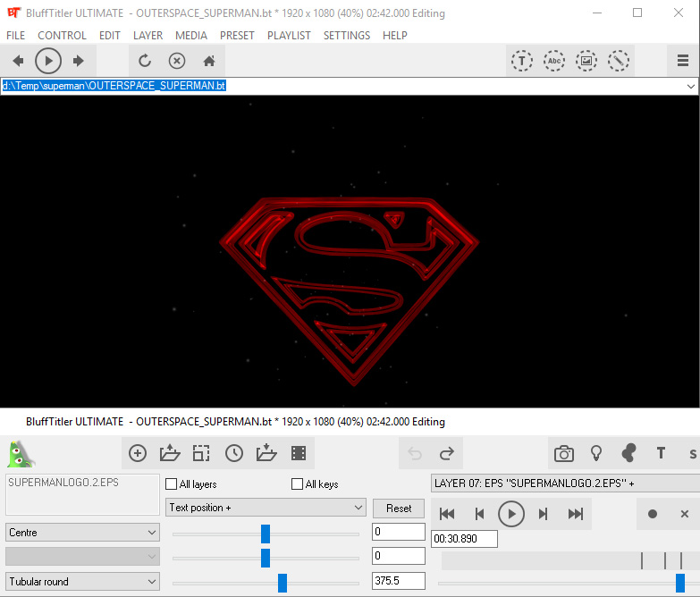700x597 pixels.
Task: Go to the previous show with the left arrow
Action: pyautogui.click(x=18, y=61)
